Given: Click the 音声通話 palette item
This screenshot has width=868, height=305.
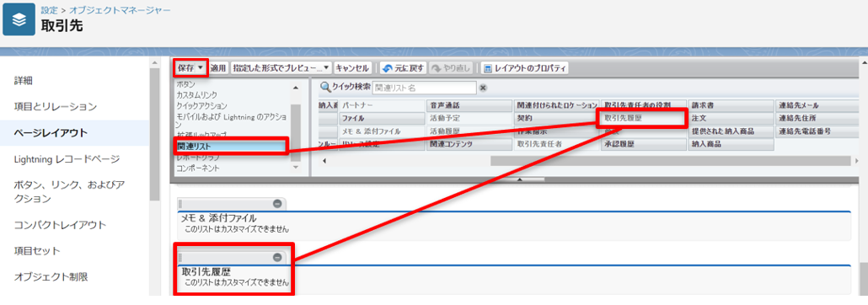Looking at the screenshot, I should click(469, 105).
